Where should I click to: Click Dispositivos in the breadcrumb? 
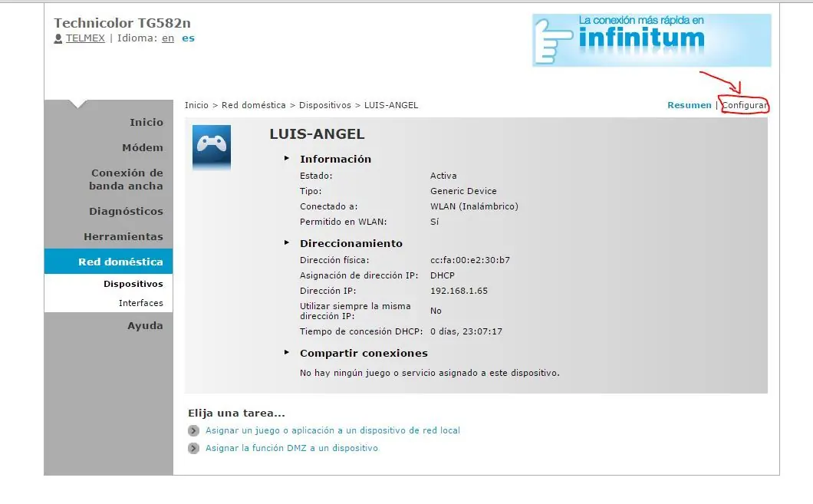[325, 105]
